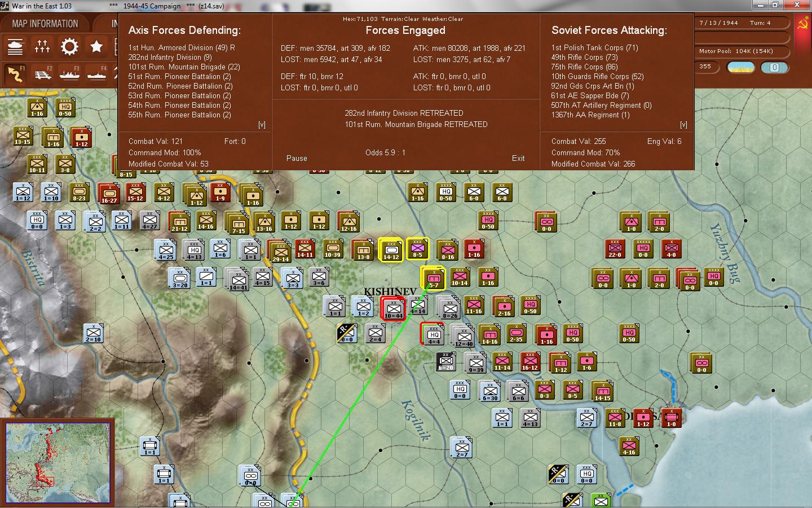812x508 pixels.
Task: Click '1st Hun. Armored Division (49) R'
Action: click(x=182, y=48)
